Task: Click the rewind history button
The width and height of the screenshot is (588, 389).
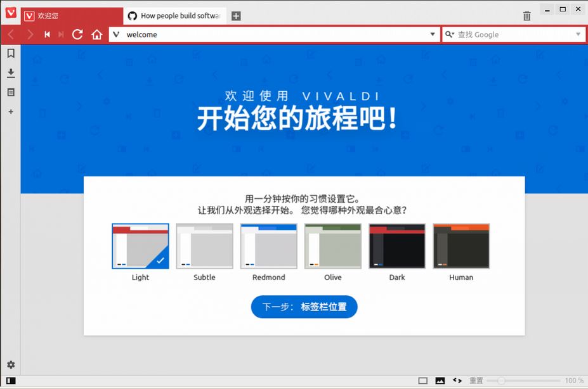Action: click(47, 34)
